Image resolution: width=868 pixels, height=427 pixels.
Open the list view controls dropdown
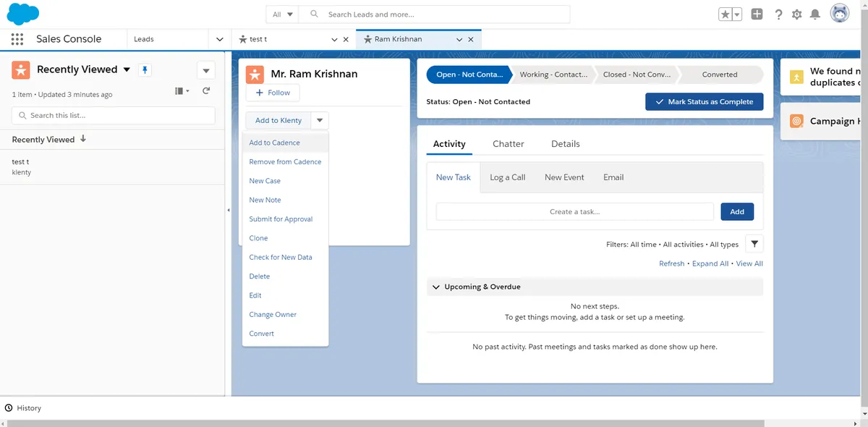click(206, 70)
